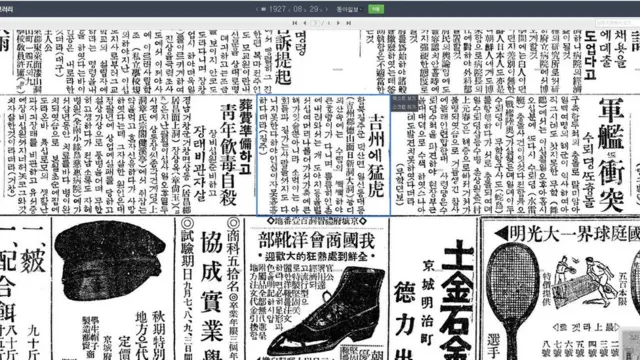
Task: Open the calendar icon beside 1927
Action: point(264,9)
